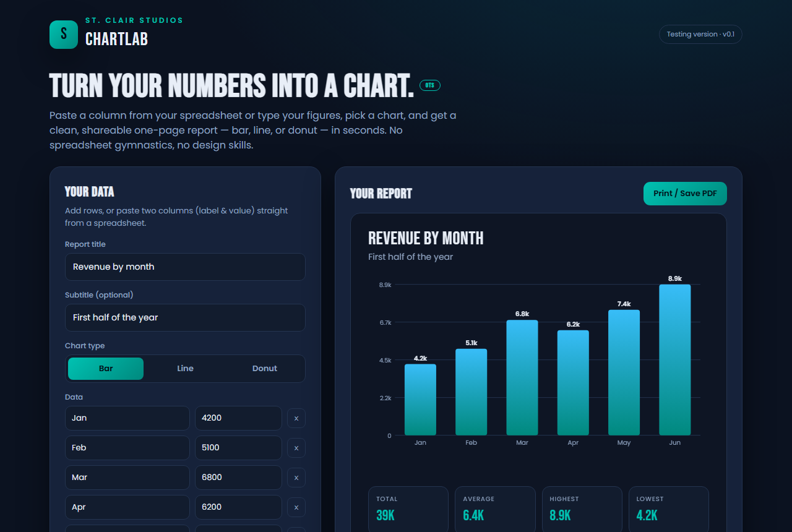Click the TOTAL 39K stat card
This screenshot has height=532, width=792.
408,509
